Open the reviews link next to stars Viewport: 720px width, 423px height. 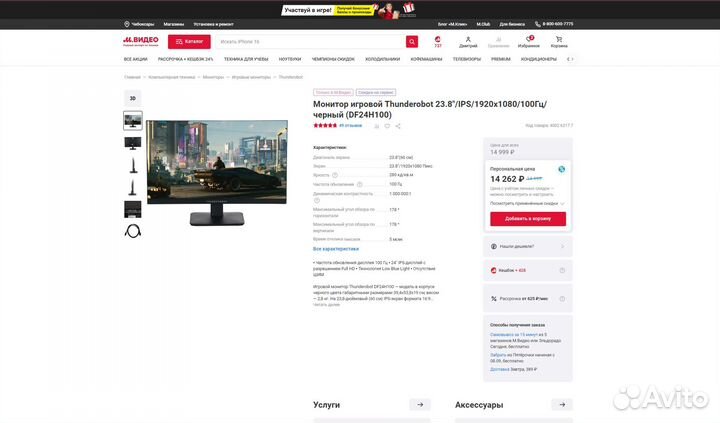click(x=350, y=125)
